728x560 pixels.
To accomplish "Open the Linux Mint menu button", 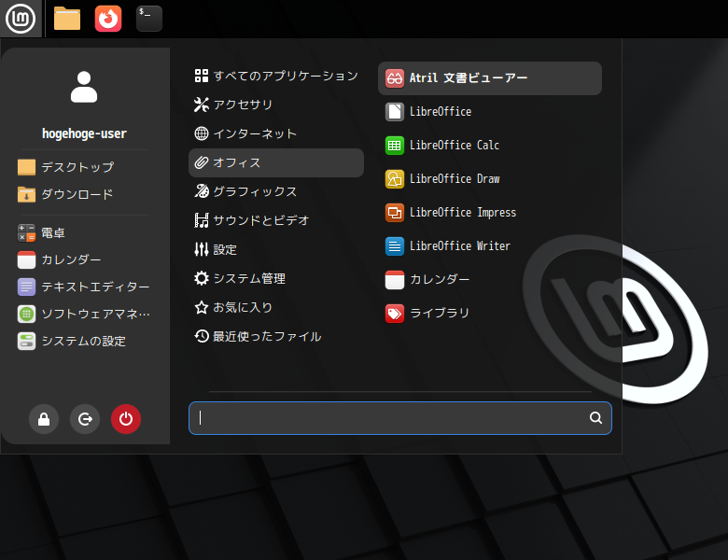I will tap(21, 19).
